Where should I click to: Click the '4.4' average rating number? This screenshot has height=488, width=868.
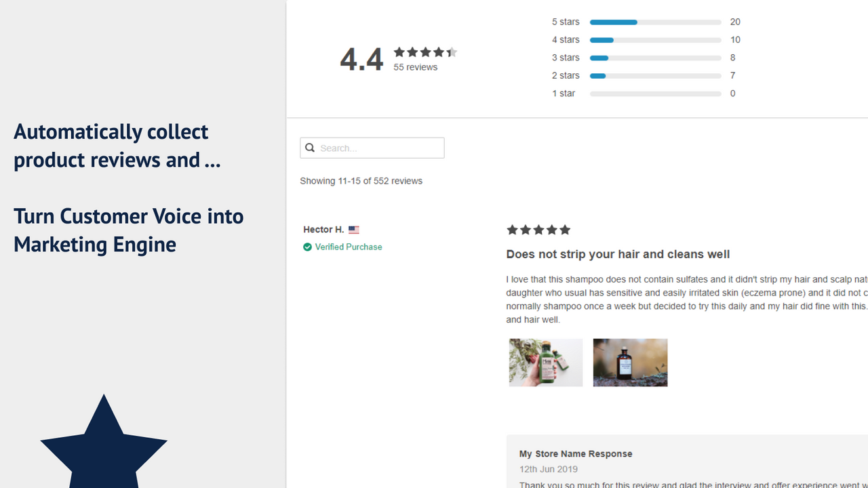361,60
